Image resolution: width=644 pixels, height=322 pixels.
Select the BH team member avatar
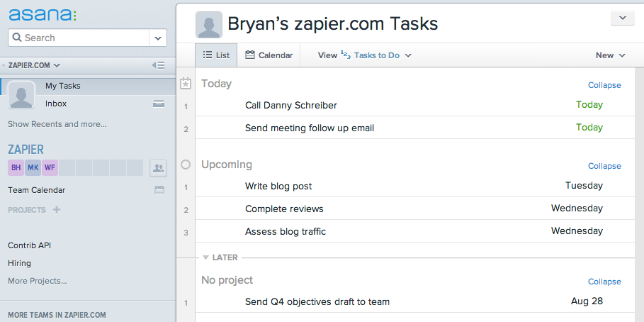point(16,168)
